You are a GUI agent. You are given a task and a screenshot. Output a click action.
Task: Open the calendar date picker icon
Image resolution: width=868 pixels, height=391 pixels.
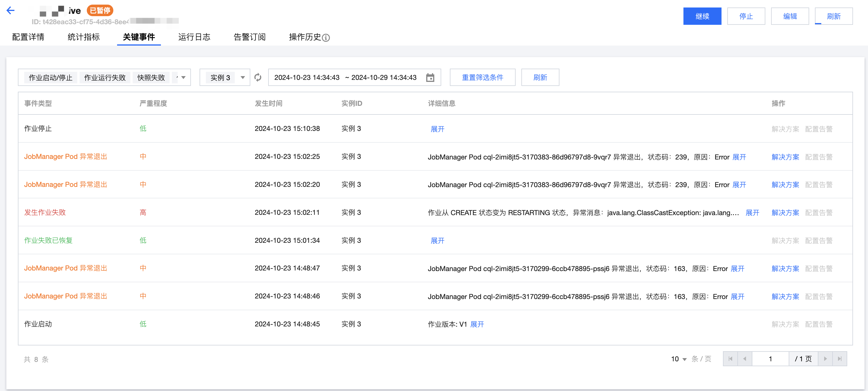point(430,78)
